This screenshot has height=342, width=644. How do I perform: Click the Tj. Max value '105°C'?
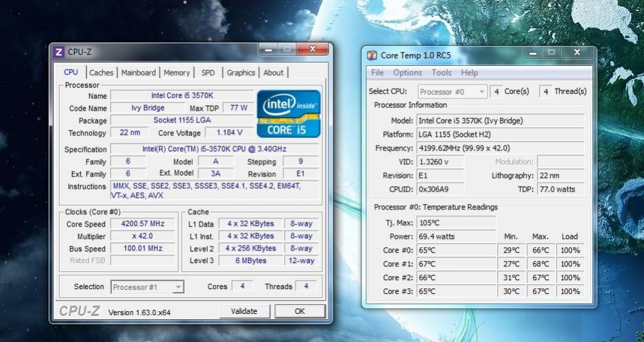pyautogui.click(x=456, y=223)
